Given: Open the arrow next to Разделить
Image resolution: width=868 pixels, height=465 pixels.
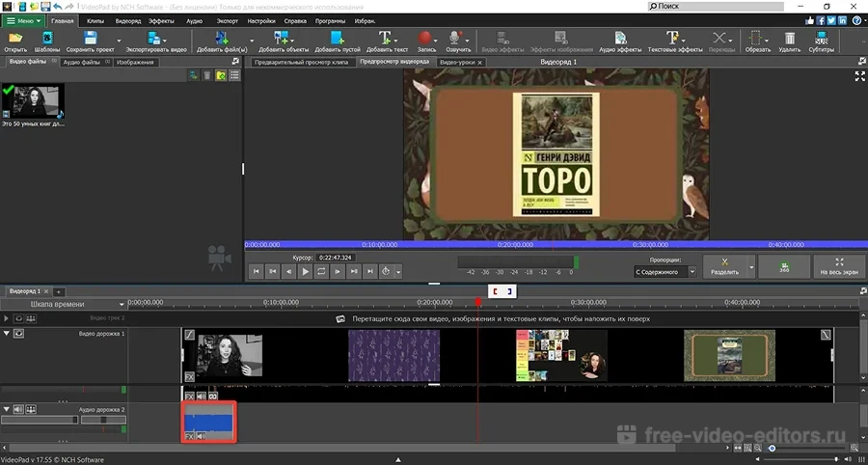Looking at the screenshot, I should tap(751, 267).
